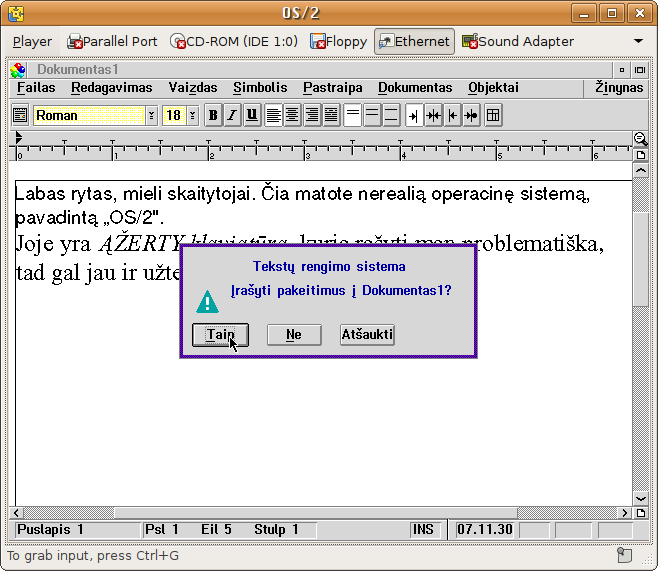658x571 pixels.
Task: Click the style sheet icon left of Roman
Action: click(20, 115)
